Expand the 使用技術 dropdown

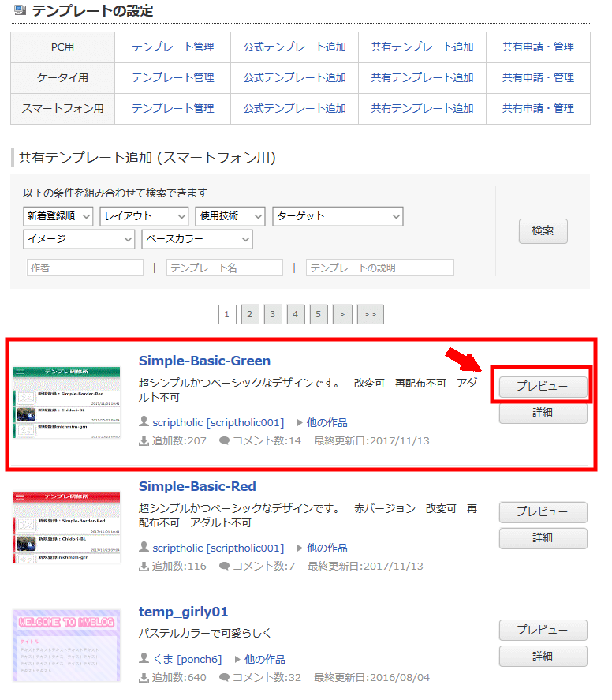coord(230,216)
